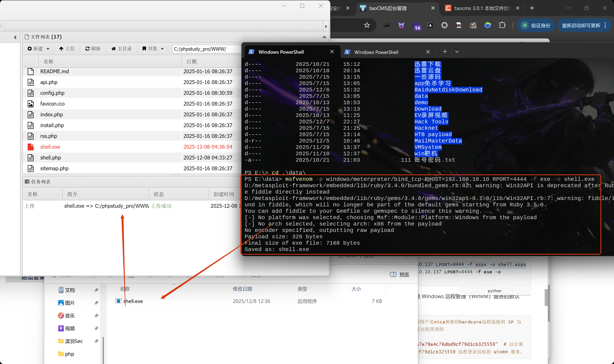The height and width of the screenshot is (364, 614).
Task: Switch to the taoCMS后台管理 browser tab
Action: [388, 8]
